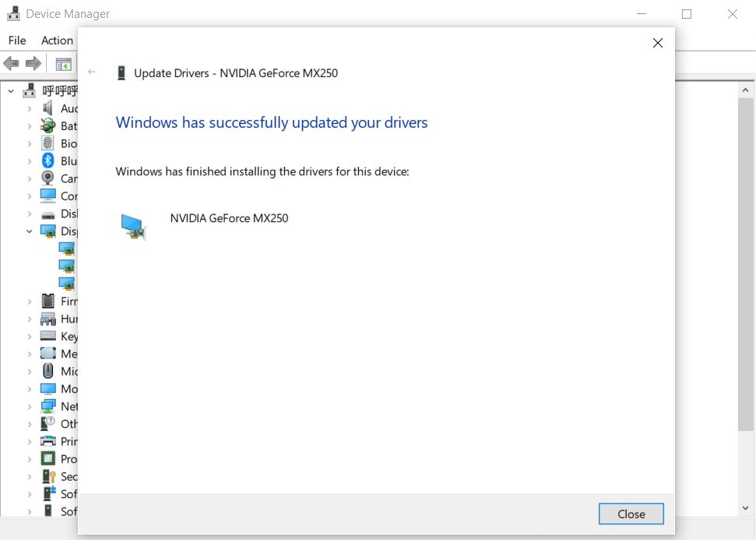Click the Close button in dialog

click(631, 514)
